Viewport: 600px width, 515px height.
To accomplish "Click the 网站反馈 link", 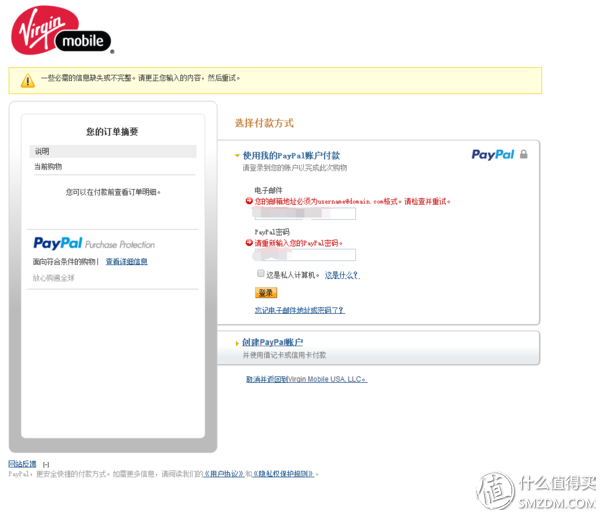I will tap(22, 464).
